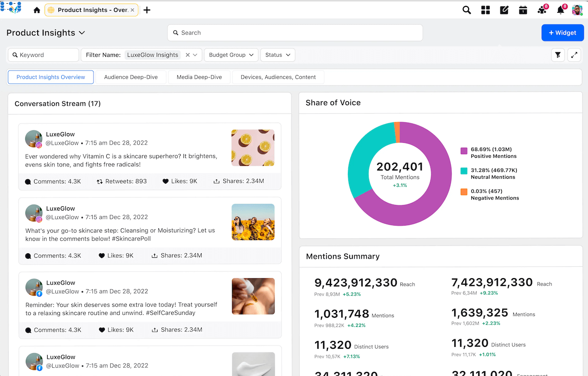Open the people icon with badge
The image size is (588, 376).
click(x=542, y=10)
